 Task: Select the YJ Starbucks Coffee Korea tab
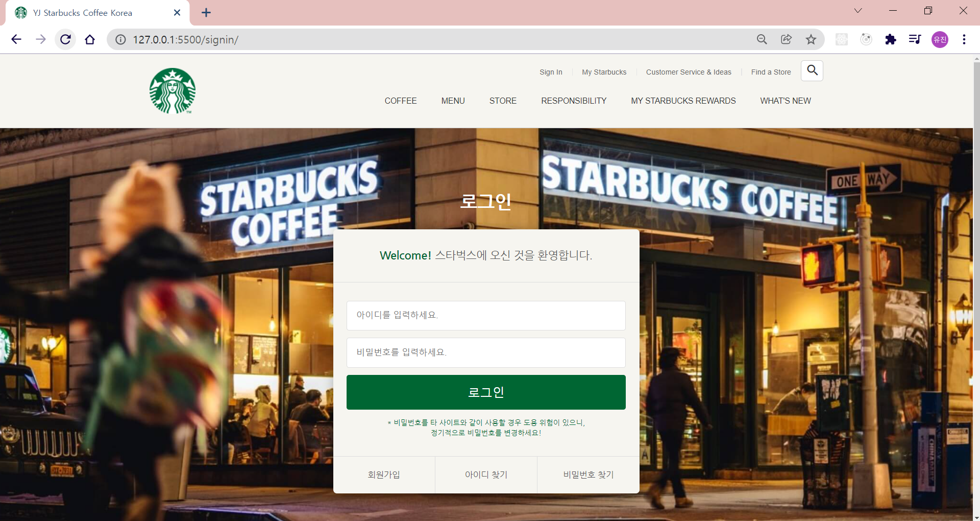(x=97, y=13)
